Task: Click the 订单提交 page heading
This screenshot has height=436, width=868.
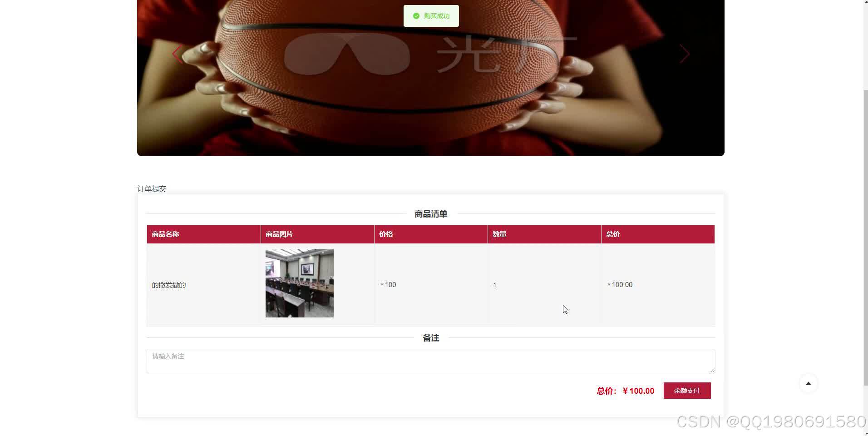Action: pyautogui.click(x=152, y=188)
